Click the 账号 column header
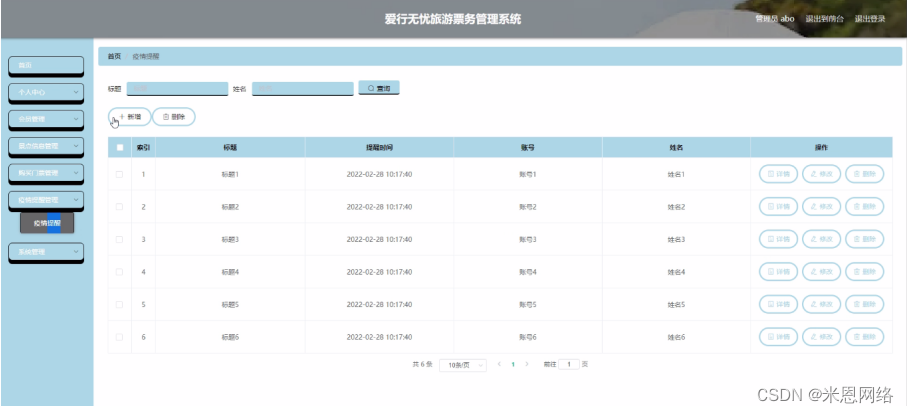The width and height of the screenshot is (909, 413). click(x=528, y=147)
